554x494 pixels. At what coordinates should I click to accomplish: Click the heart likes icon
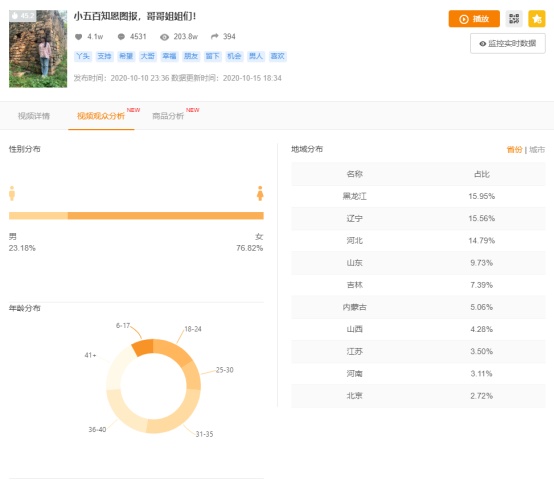tap(78, 37)
